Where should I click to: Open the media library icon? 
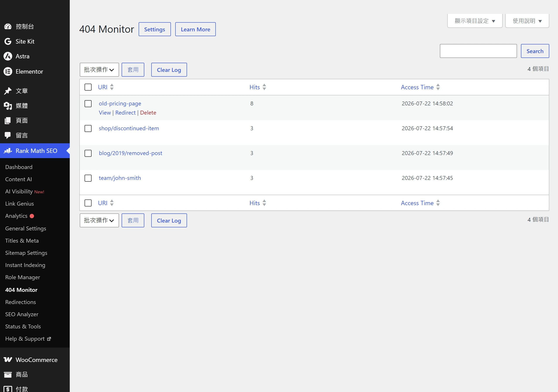click(x=8, y=106)
